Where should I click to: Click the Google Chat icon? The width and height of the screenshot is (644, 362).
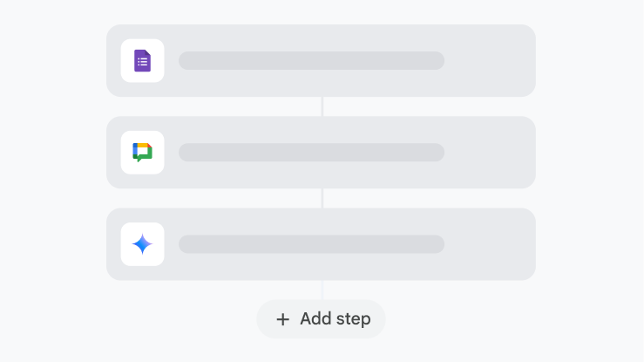[142, 153]
